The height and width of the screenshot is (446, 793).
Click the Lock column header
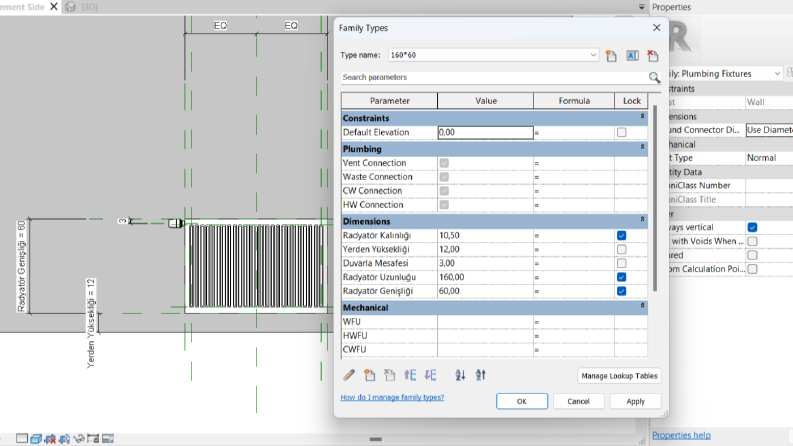[631, 101]
